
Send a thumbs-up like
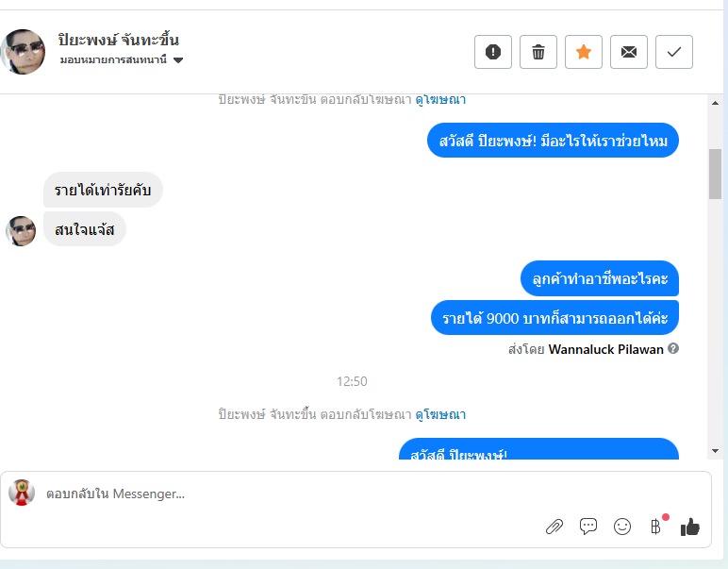(690, 527)
